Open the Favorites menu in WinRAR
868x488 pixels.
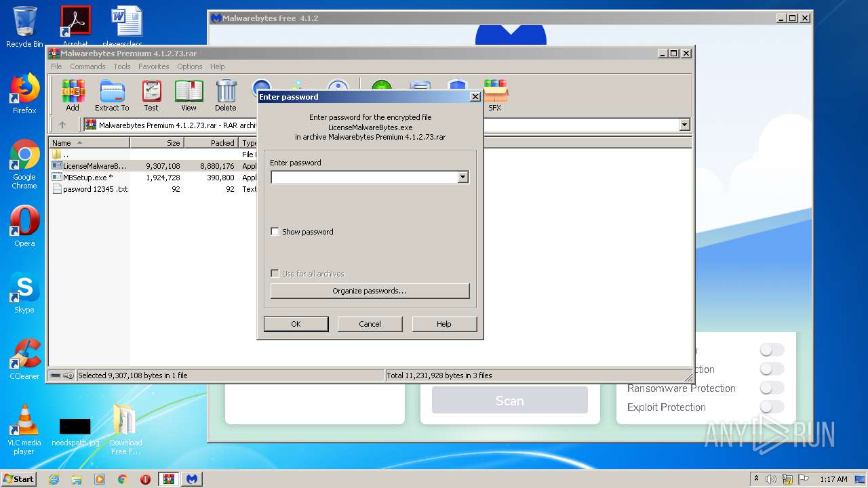click(x=154, y=66)
